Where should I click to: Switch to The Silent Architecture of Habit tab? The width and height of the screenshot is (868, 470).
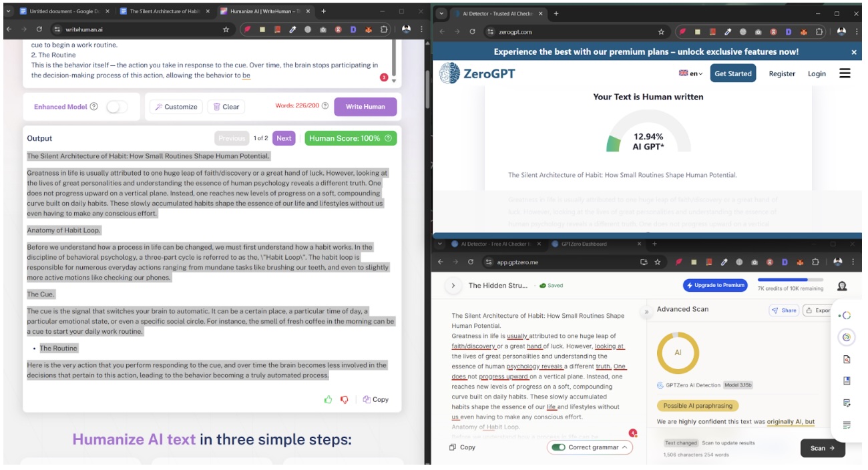[x=165, y=11]
